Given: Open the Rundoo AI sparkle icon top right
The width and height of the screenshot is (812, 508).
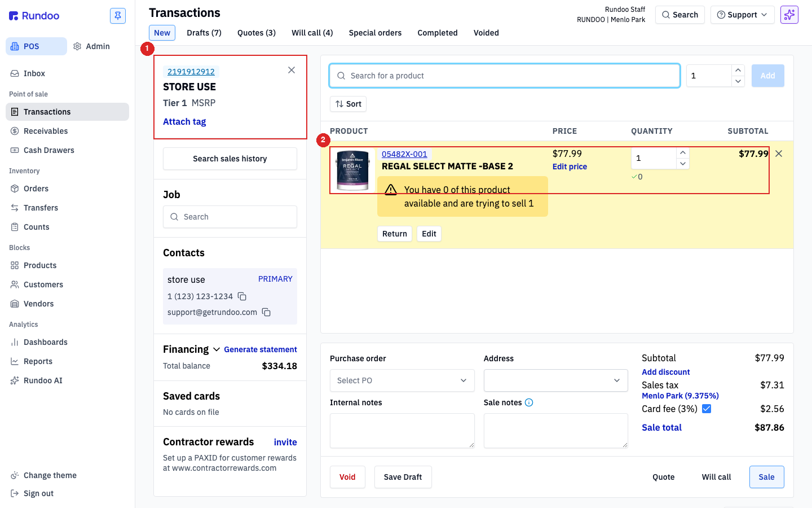Looking at the screenshot, I should 789,15.
